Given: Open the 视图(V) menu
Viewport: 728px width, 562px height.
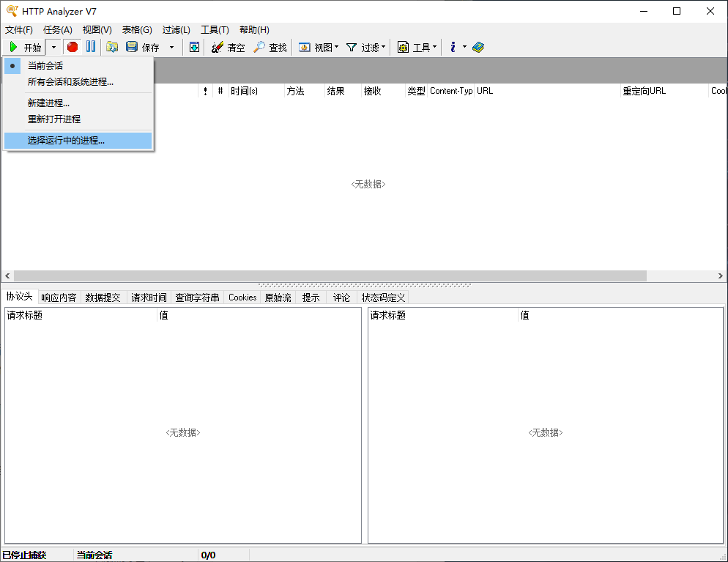Looking at the screenshot, I should 97,30.
